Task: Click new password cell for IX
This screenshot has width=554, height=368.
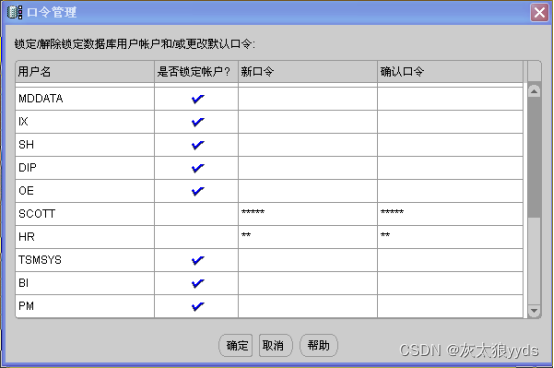Action: point(308,122)
